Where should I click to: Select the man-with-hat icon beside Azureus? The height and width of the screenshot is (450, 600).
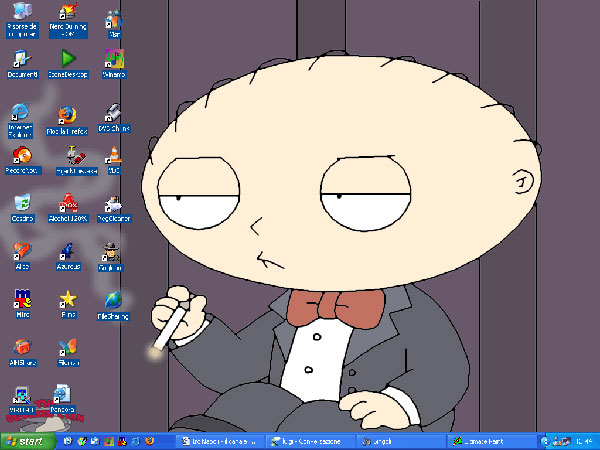click(110, 257)
